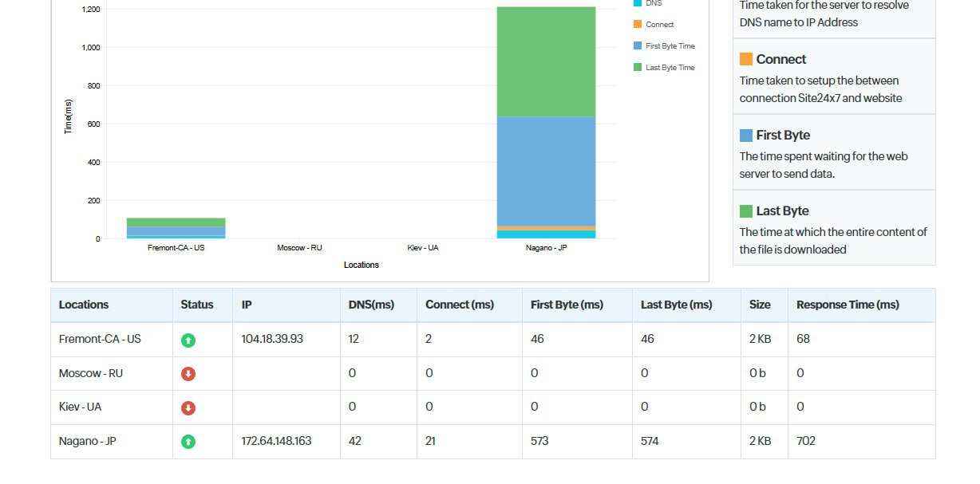Click the green up status icon for Nagano - JP
The image size is (980, 484).
coord(188,442)
